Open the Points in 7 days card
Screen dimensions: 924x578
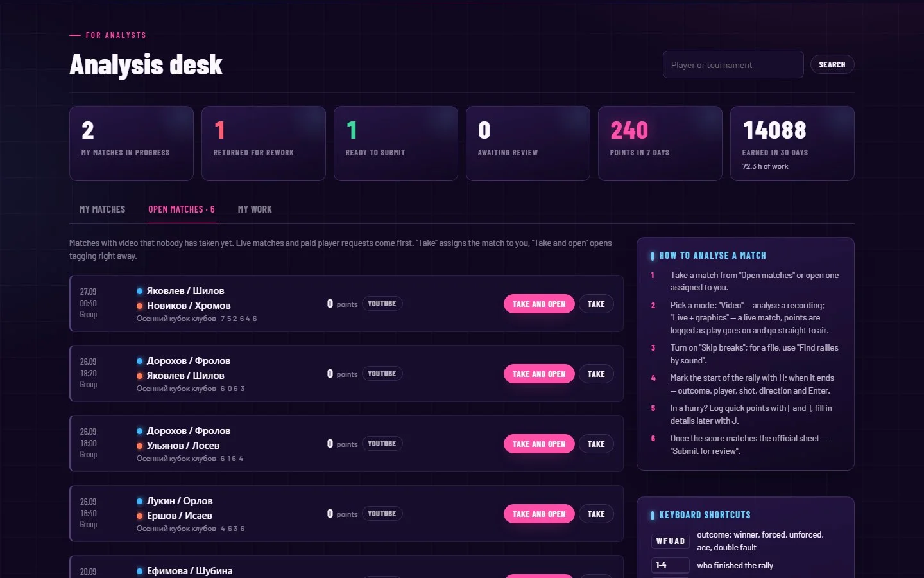point(660,143)
